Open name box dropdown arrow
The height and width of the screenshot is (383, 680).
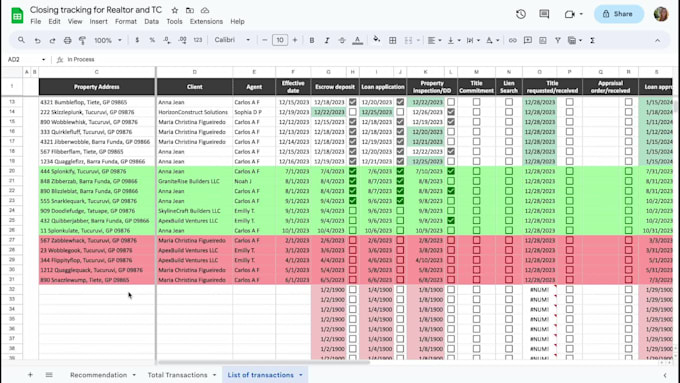point(43,59)
